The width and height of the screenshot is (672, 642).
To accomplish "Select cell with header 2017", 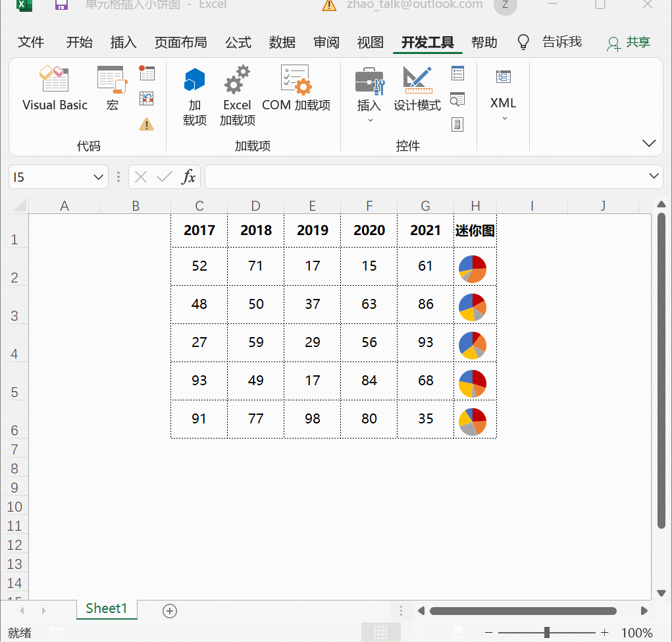I will click(199, 230).
